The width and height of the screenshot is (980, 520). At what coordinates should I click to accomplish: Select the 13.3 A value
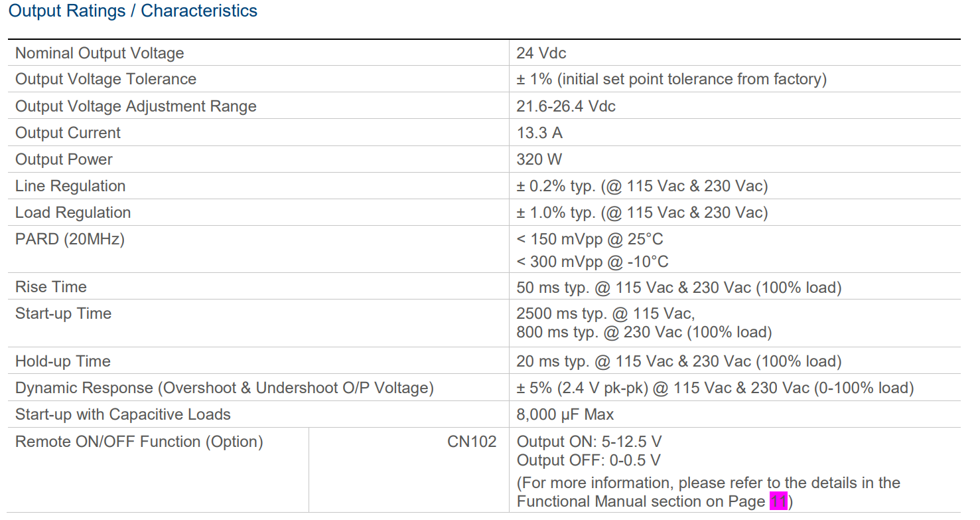pos(539,133)
